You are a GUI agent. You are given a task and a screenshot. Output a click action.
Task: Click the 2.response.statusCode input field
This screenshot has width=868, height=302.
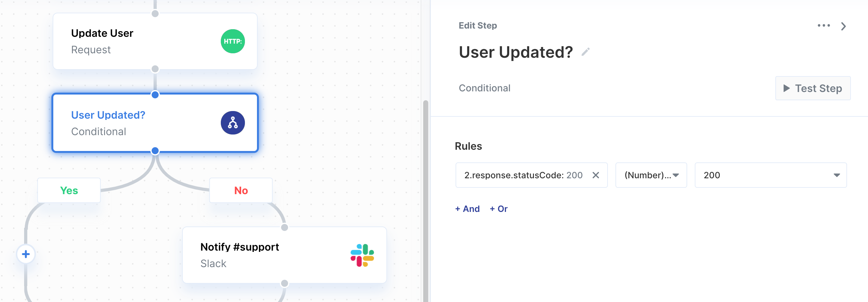[531, 175]
